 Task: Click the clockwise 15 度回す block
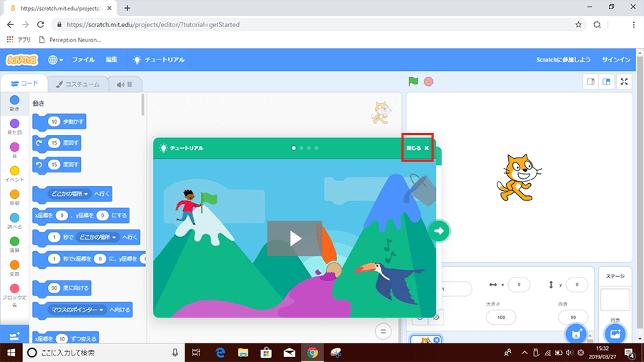[x=57, y=143]
